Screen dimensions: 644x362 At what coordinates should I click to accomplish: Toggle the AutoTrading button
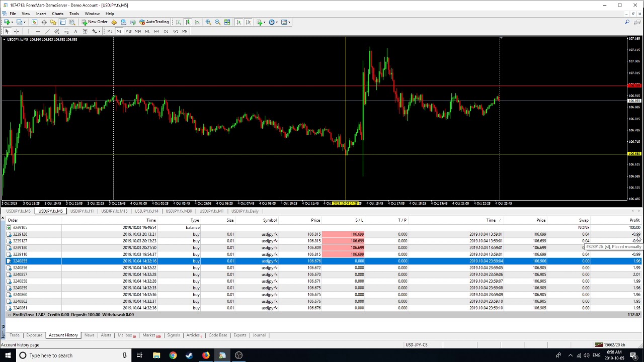(154, 22)
